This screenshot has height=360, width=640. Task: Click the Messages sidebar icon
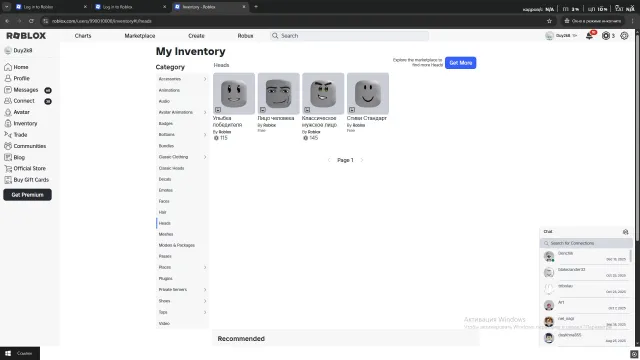click(x=8, y=90)
